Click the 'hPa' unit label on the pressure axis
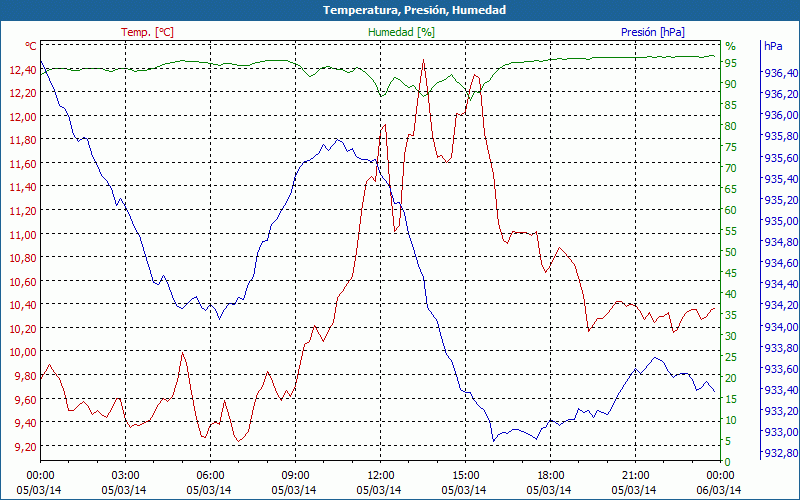This screenshot has height=500, width=800. pyautogui.click(x=773, y=46)
